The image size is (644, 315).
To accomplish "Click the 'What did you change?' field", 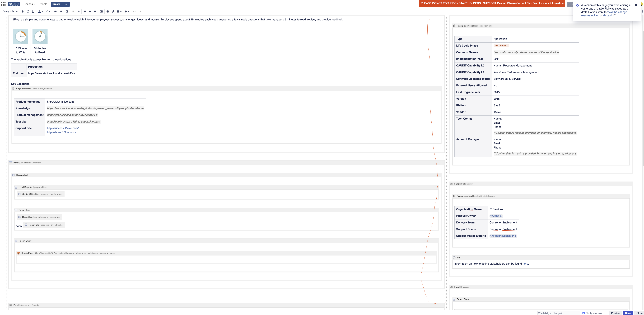I will [558, 313].
